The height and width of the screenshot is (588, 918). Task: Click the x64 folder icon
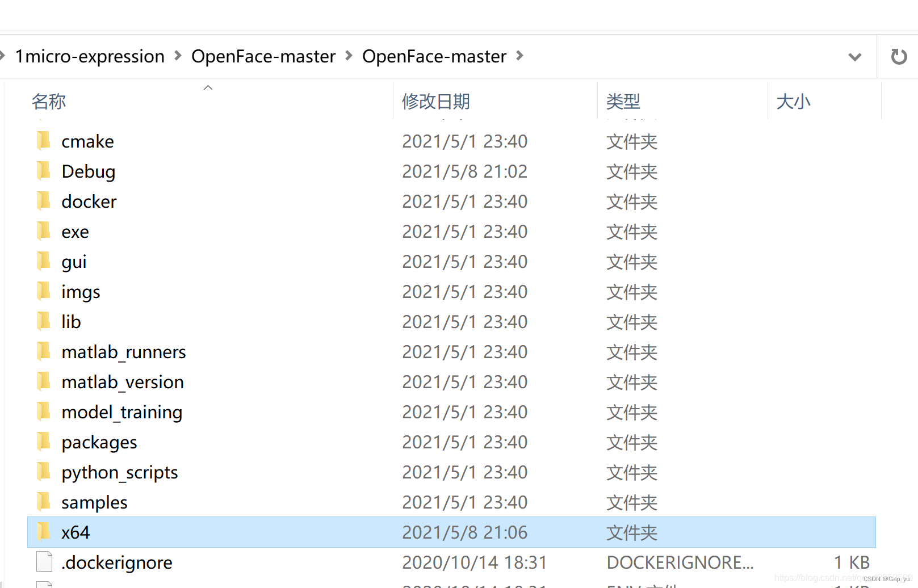[44, 532]
